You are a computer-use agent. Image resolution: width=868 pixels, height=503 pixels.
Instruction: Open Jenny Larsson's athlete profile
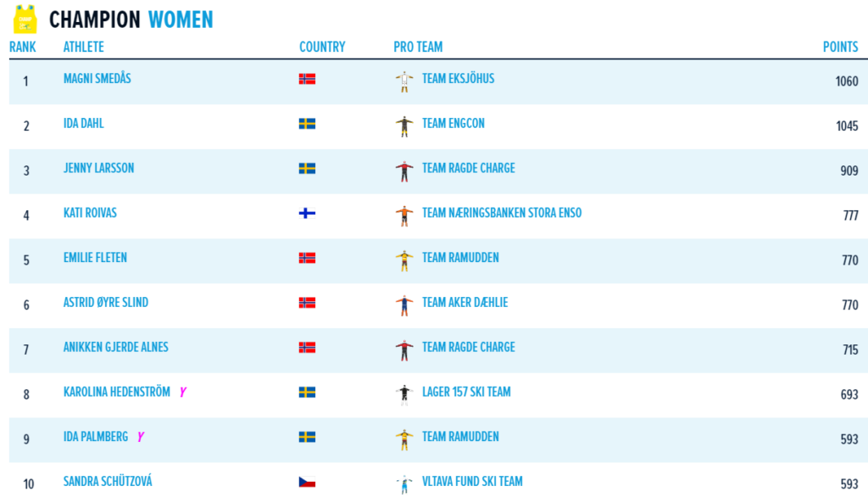[98, 168]
